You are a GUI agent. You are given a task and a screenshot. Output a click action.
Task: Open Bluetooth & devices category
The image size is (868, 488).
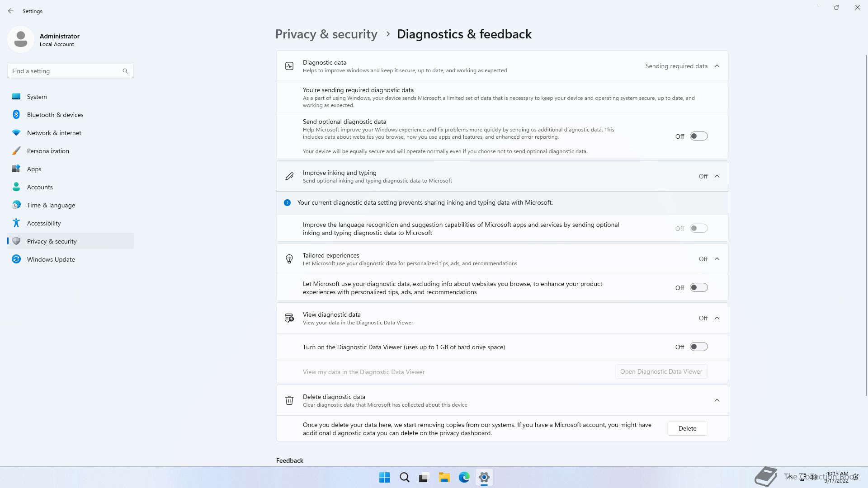coord(71,115)
